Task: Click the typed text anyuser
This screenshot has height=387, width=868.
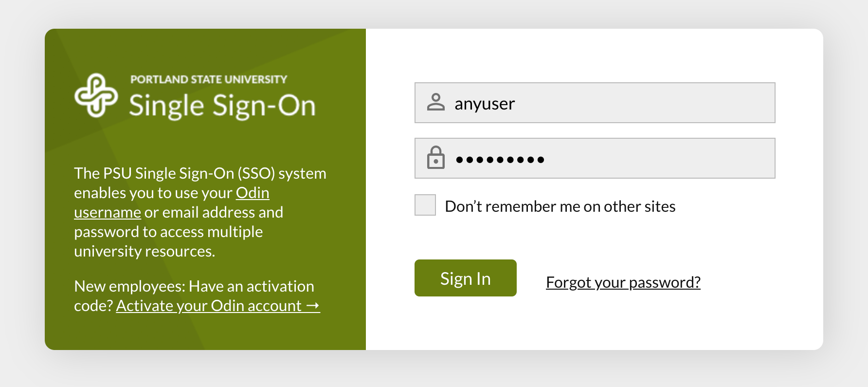Action: pos(485,104)
